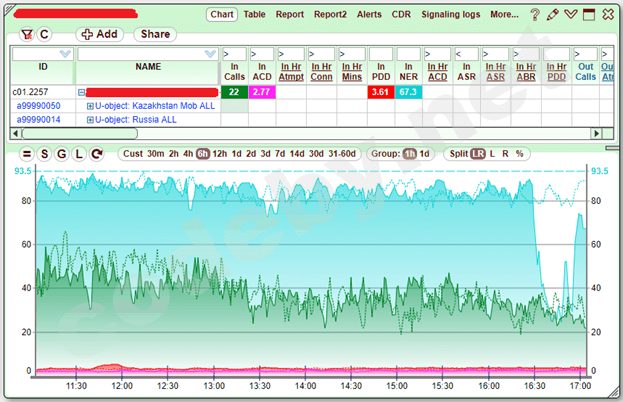Sort by In Hr ASR column header
The image size is (623, 402).
(495, 72)
